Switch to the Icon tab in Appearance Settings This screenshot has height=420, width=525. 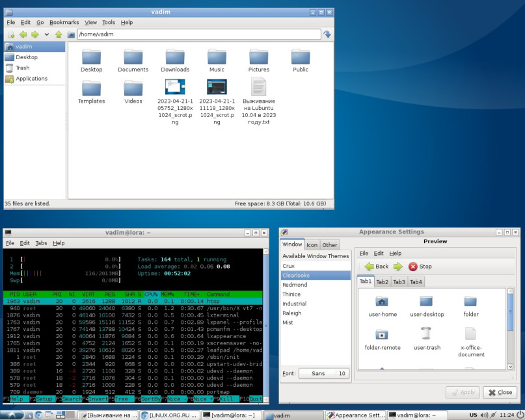312,245
